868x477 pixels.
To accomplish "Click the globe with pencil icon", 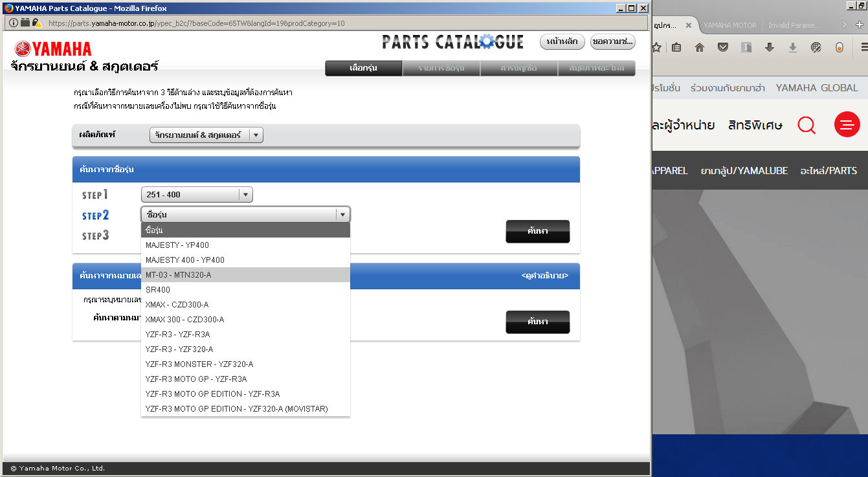I will [816, 47].
